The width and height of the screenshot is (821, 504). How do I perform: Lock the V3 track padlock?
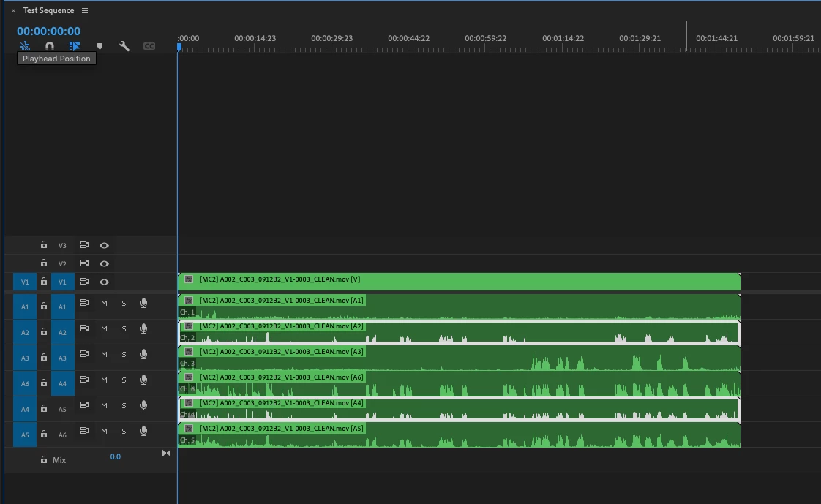coord(44,245)
